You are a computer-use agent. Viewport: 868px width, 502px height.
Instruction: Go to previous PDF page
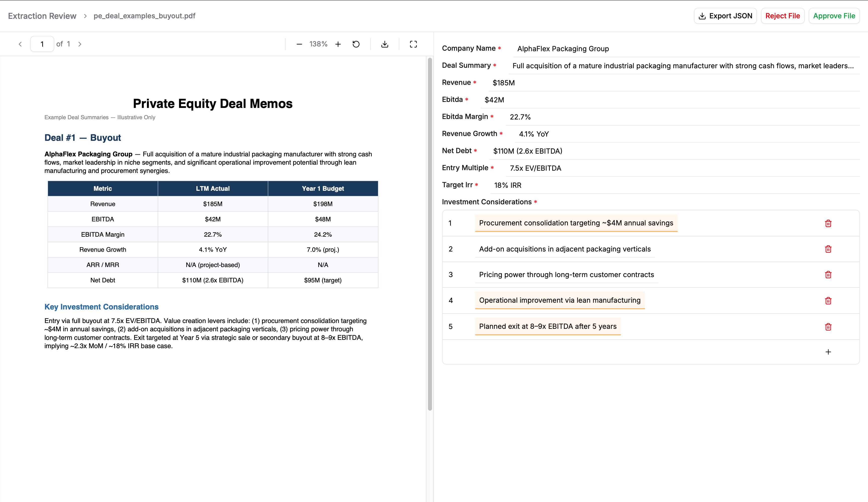[x=20, y=44]
